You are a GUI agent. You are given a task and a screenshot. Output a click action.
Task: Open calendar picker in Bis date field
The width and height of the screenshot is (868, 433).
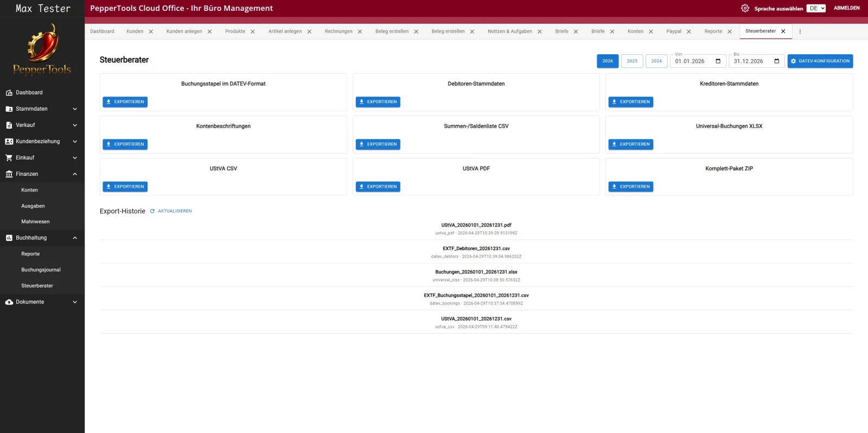pos(777,61)
